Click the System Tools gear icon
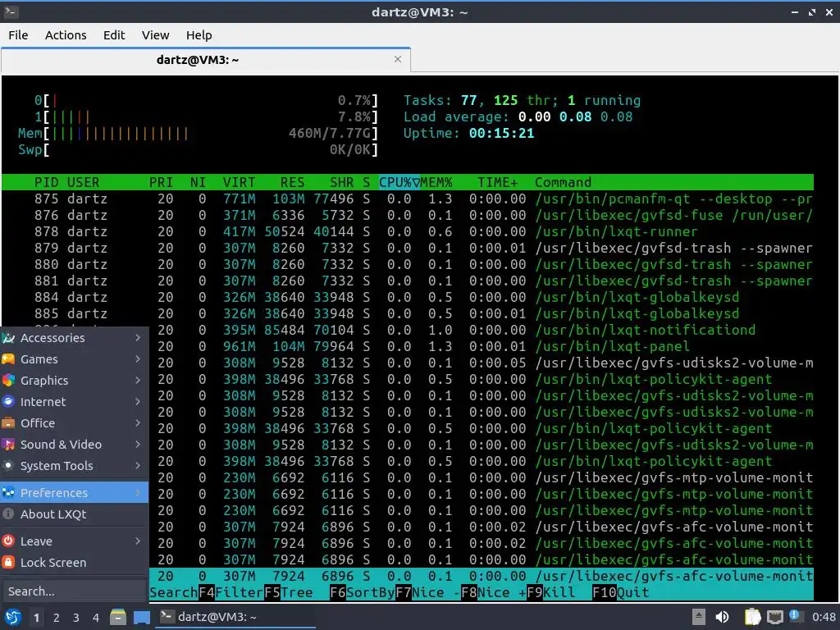The image size is (840, 630). point(8,466)
